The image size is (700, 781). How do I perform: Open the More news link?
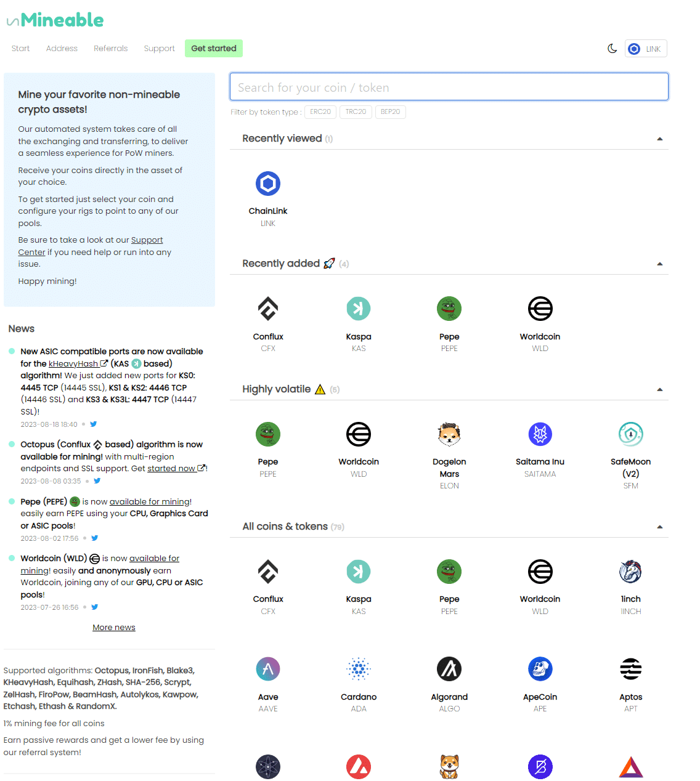(114, 628)
